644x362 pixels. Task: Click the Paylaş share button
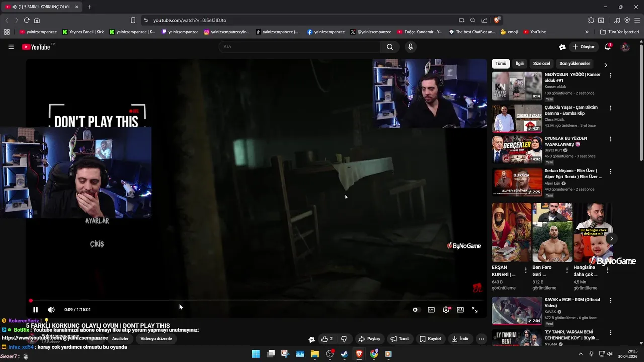(369, 339)
